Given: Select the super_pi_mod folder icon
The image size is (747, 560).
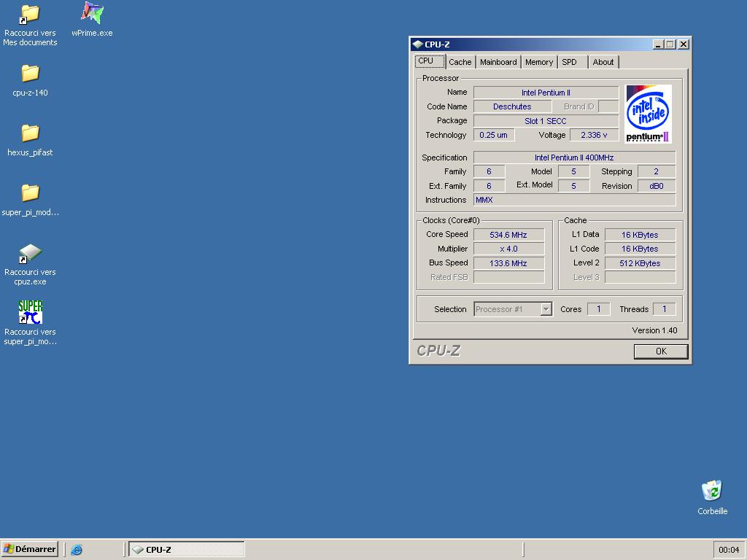Looking at the screenshot, I should click(x=30, y=193).
